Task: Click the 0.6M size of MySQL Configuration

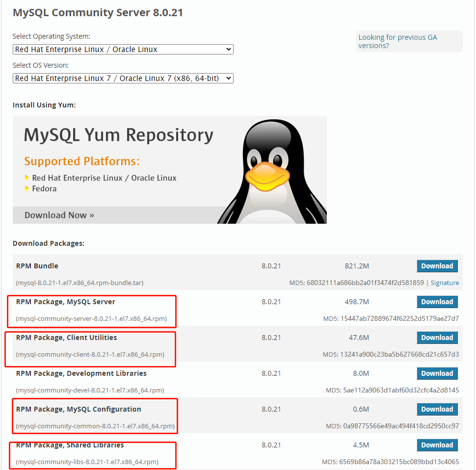Action: tap(361, 409)
